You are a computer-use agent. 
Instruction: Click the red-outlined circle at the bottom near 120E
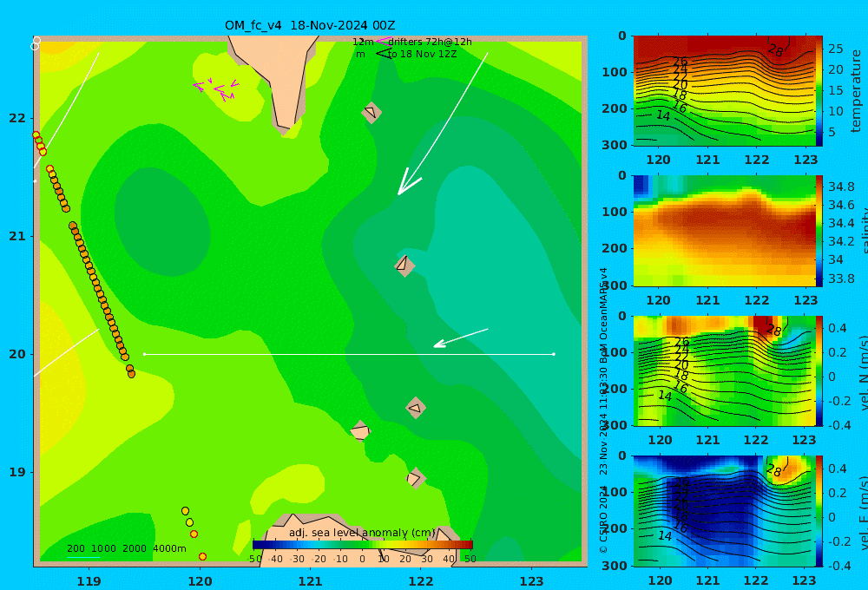coord(202,556)
